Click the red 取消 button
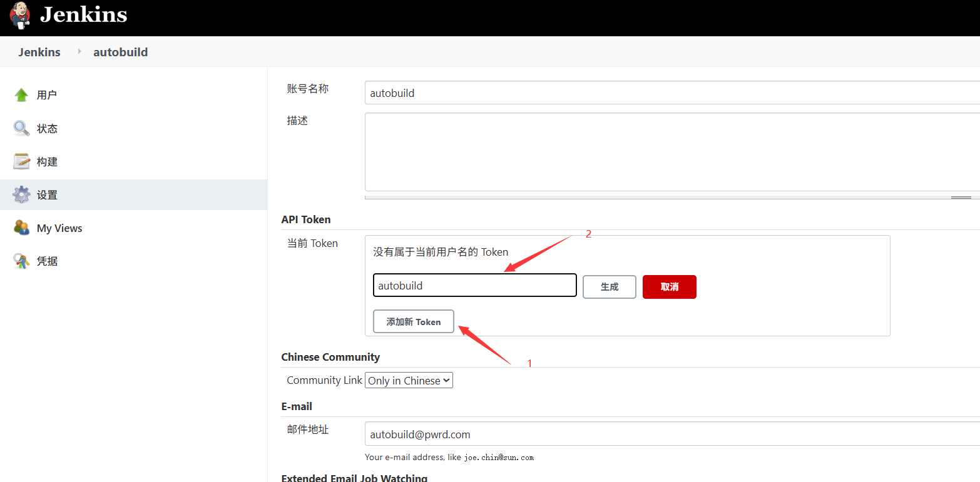980x482 pixels. click(x=670, y=287)
